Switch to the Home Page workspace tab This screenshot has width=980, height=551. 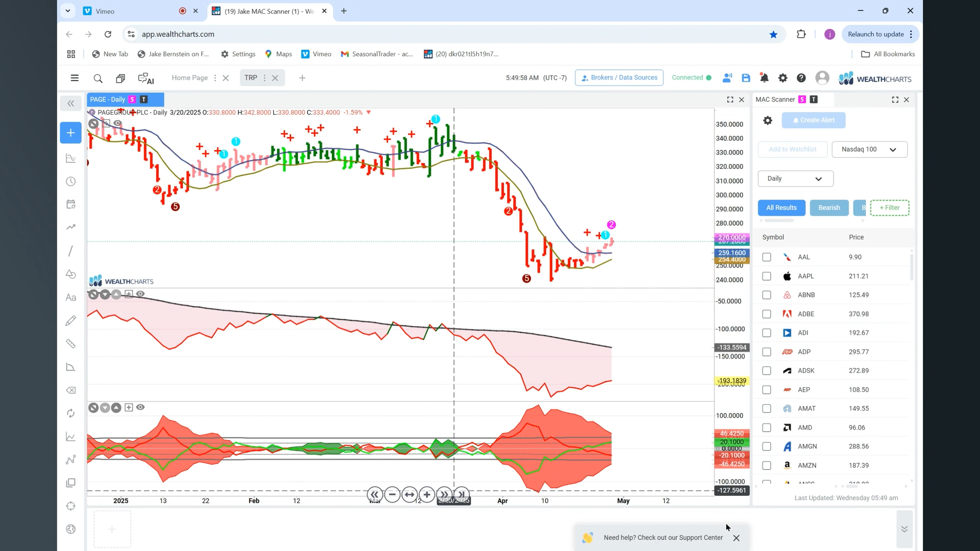[190, 78]
